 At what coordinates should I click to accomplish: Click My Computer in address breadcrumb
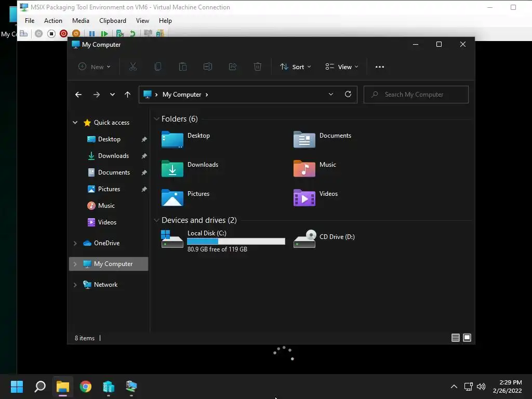tap(182, 95)
